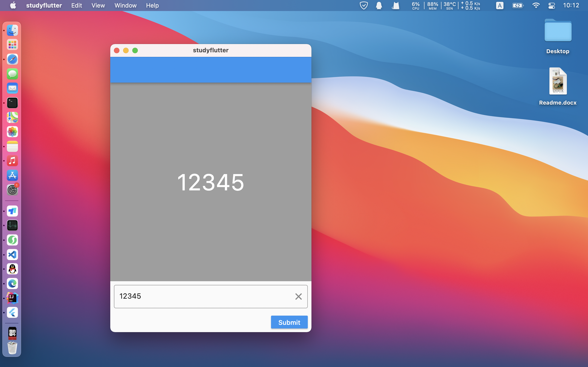Viewport: 588px width, 367px height.
Task: Open Control Center in menu bar
Action: (x=551, y=5)
